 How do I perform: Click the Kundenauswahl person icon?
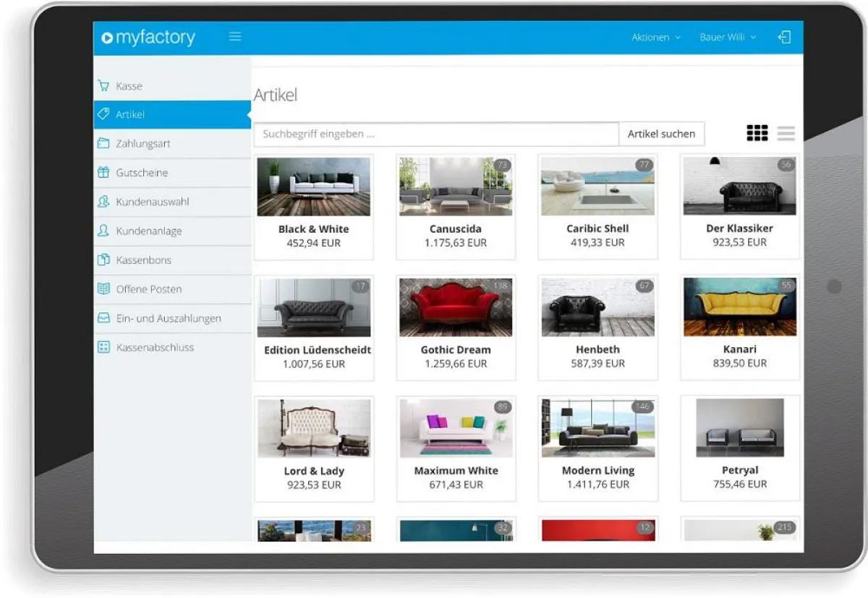tap(103, 202)
